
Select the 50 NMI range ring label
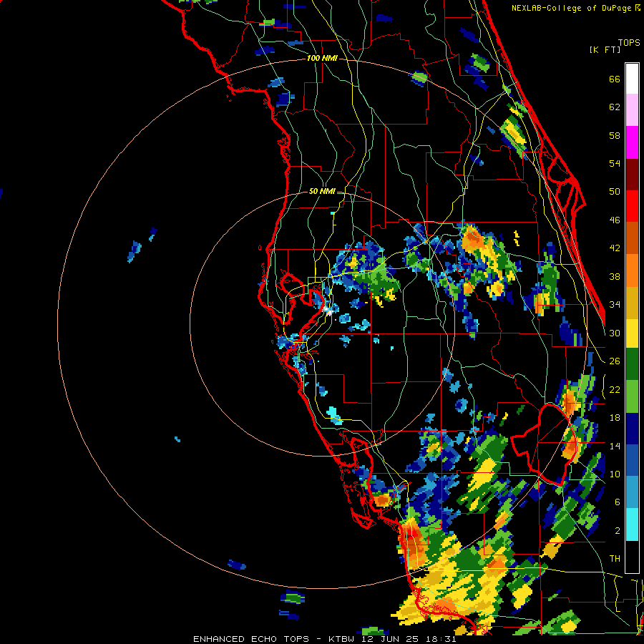pyautogui.click(x=322, y=191)
